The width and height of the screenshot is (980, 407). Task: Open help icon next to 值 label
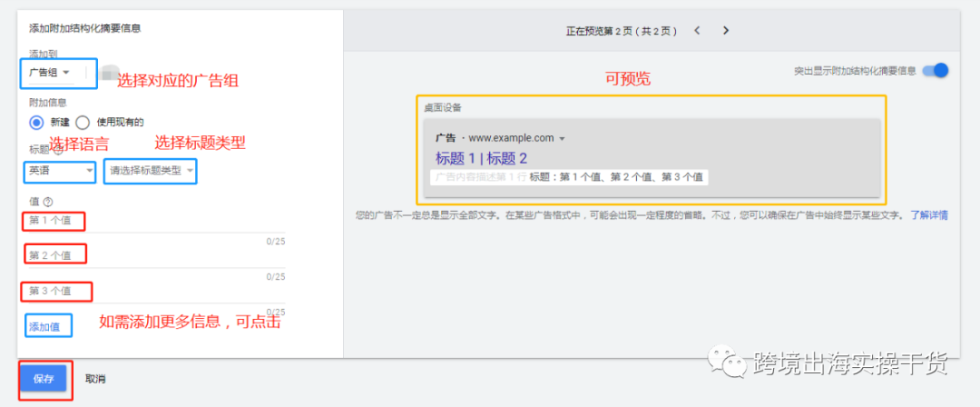coord(47,202)
